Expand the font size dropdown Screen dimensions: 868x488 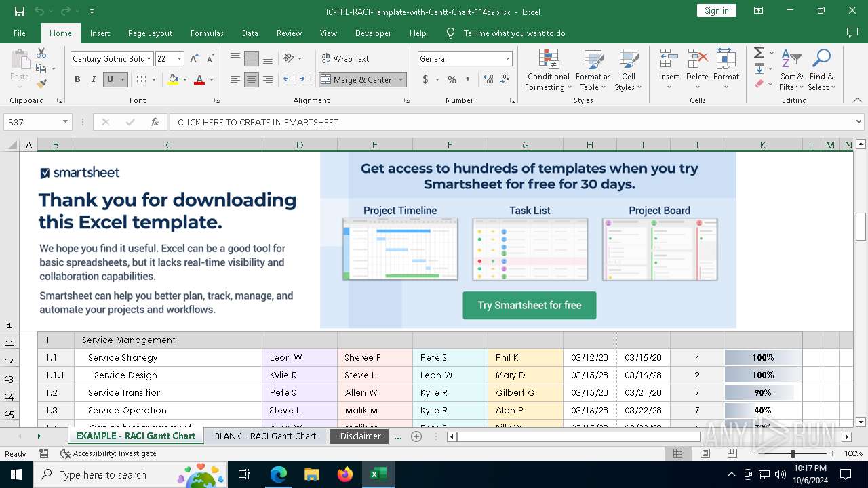point(179,59)
